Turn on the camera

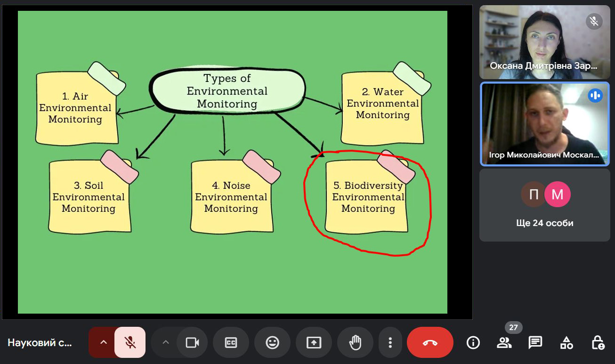click(x=192, y=342)
